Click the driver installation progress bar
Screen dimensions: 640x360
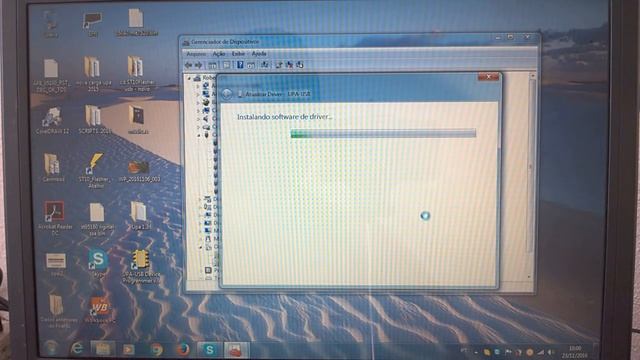coord(383,133)
